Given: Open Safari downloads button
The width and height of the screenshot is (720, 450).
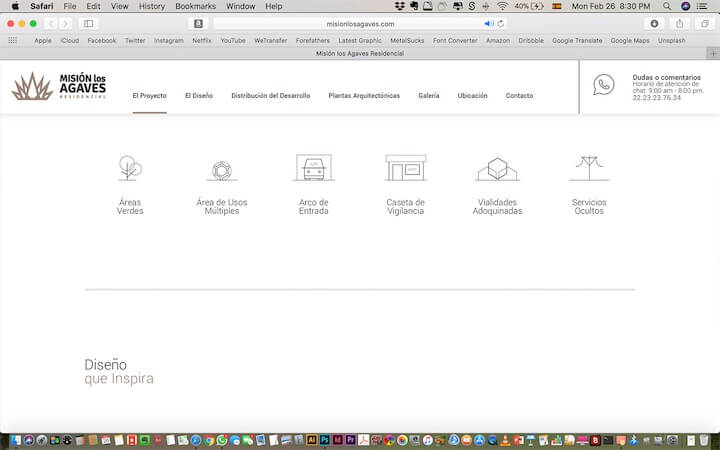Looking at the screenshot, I should pyautogui.click(x=655, y=23).
